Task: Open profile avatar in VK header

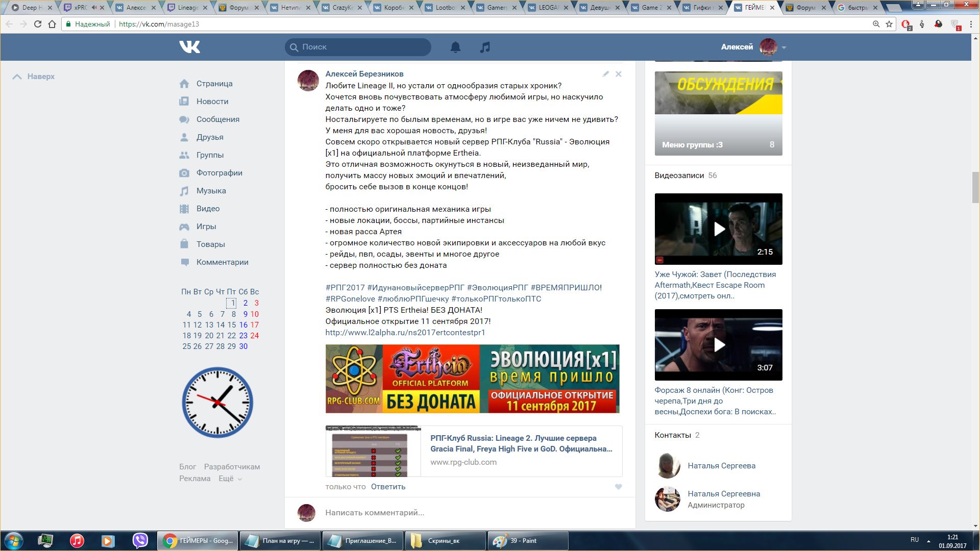Action: coord(768,47)
